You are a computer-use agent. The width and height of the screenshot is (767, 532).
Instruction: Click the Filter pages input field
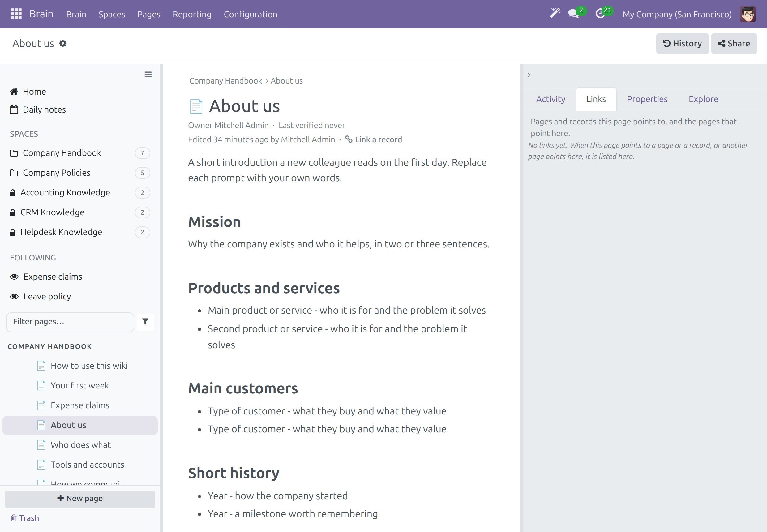tap(70, 322)
